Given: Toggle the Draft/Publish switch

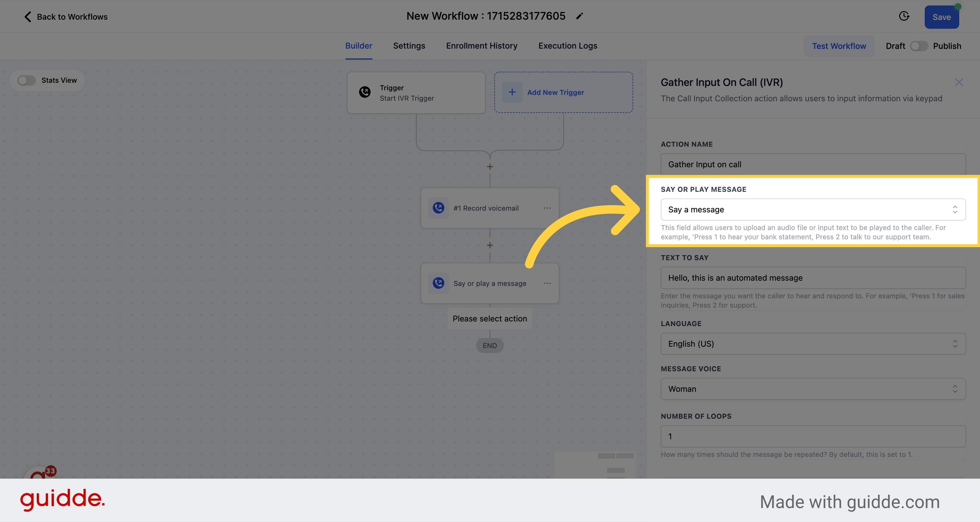Looking at the screenshot, I should point(919,46).
